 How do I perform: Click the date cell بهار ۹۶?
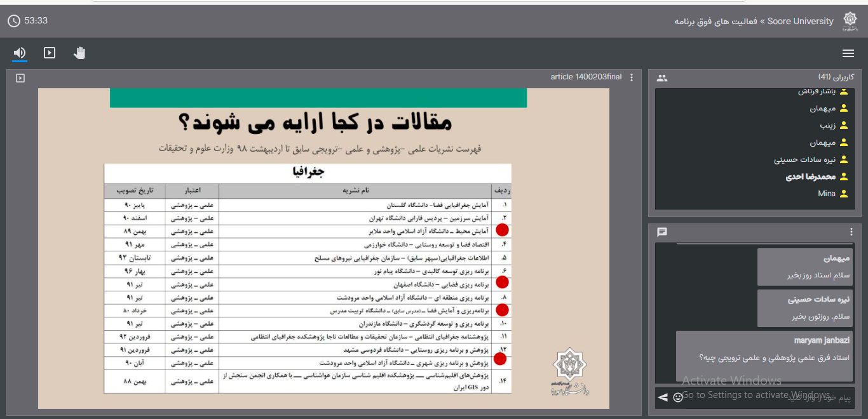[135, 271]
